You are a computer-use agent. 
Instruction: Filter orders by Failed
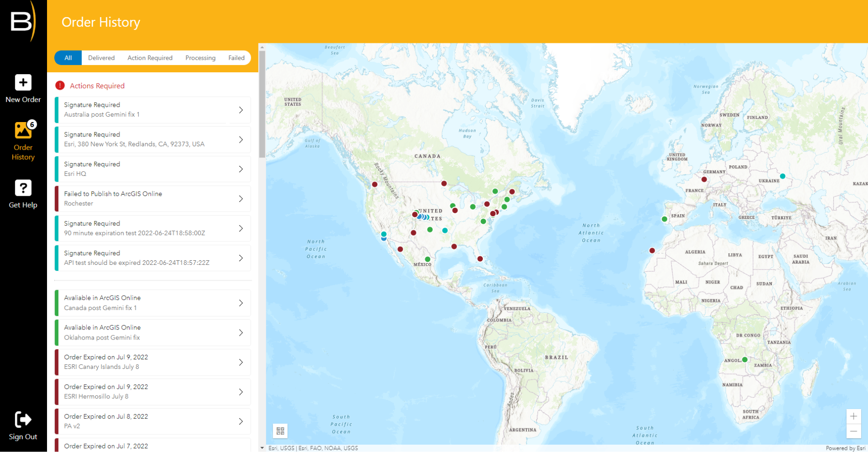click(236, 58)
